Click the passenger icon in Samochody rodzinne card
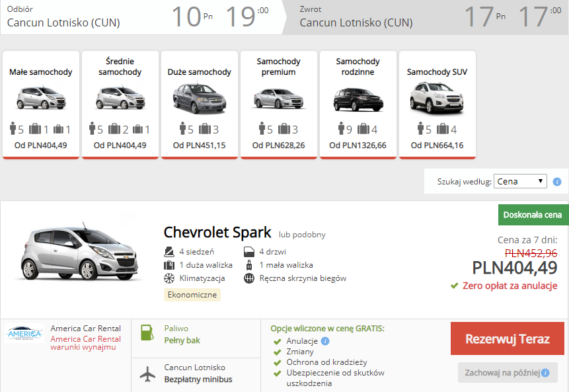This screenshot has height=392, width=569. tap(341, 128)
